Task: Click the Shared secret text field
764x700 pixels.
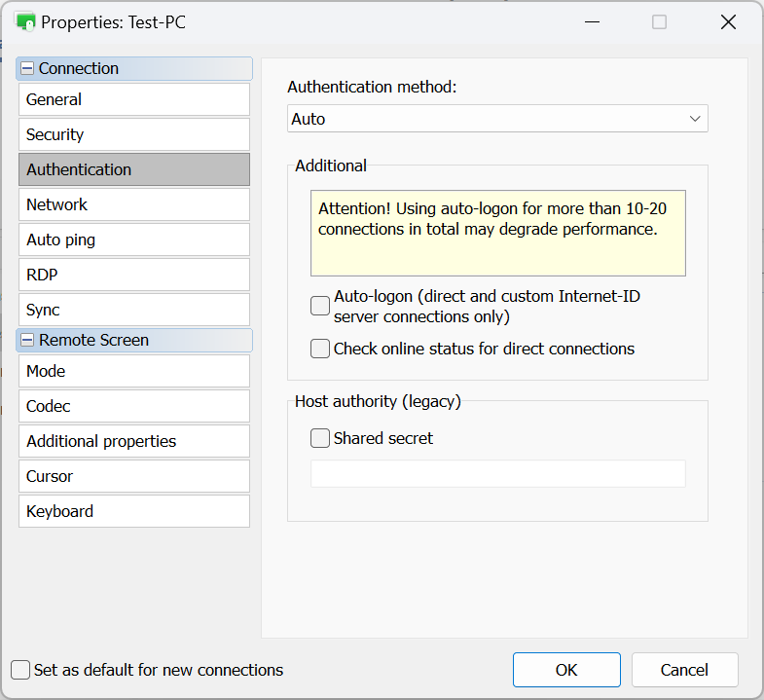Action: 497,473
